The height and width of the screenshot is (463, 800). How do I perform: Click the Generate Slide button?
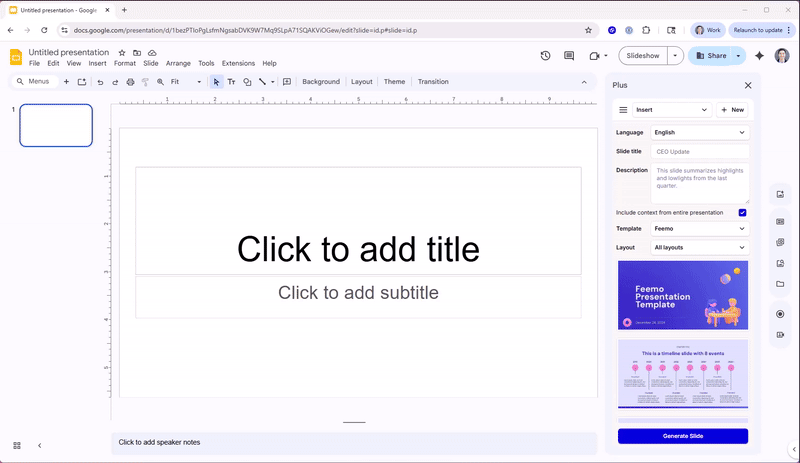(682, 436)
